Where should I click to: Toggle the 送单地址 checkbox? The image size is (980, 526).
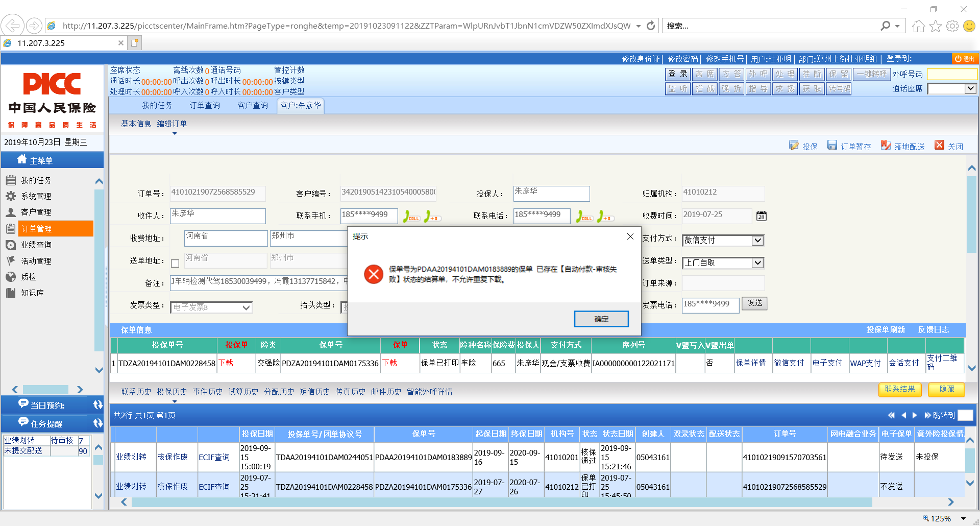point(175,264)
